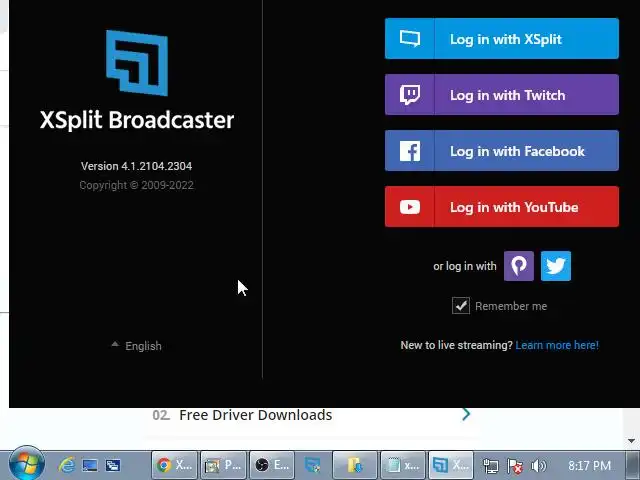
Task: Click the Show Desktop quick launch icon
Action: pos(90,465)
